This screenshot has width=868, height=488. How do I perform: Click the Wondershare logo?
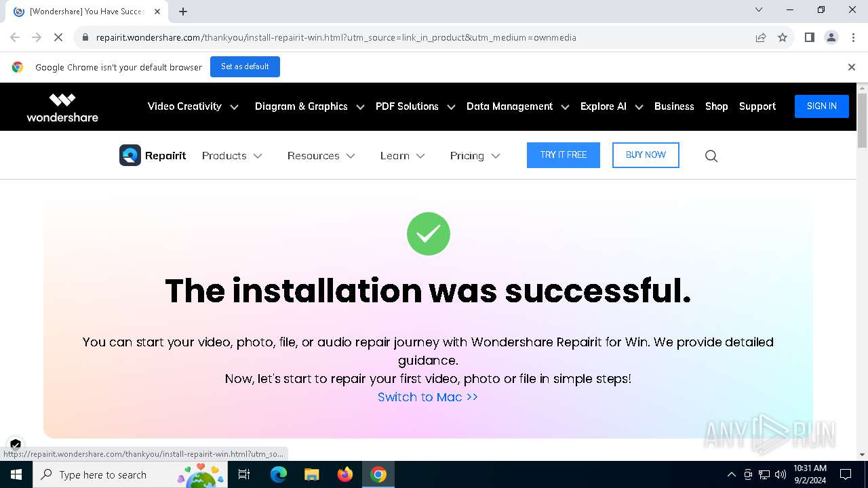pos(62,107)
